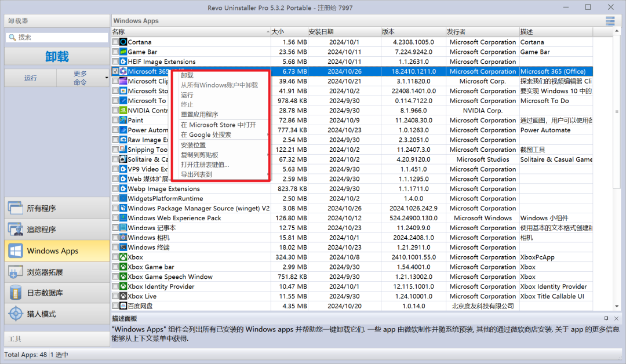Select the Windows Package Manager Source row
This screenshot has height=364, width=626.
pyautogui.click(x=352, y=208)
